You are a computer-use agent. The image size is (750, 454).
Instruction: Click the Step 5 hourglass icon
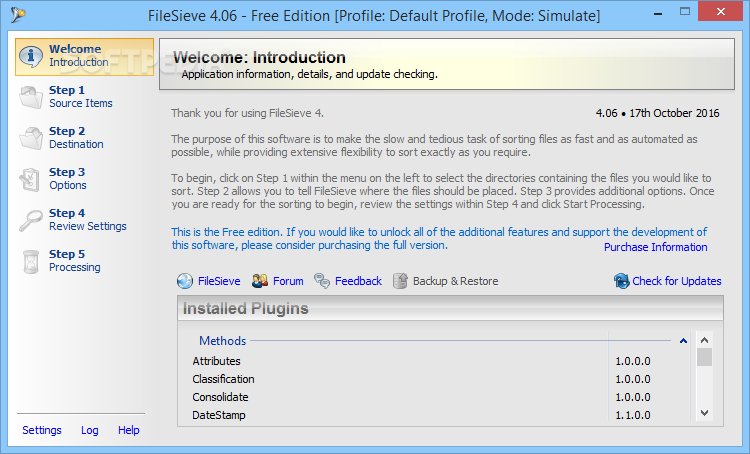point(31,261)
